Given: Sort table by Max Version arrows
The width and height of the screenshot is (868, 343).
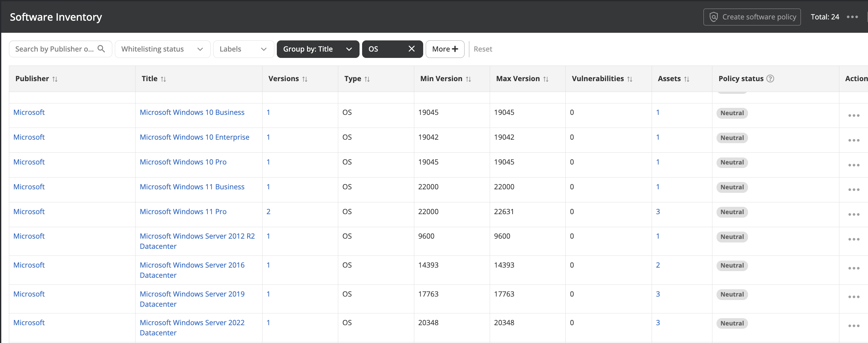Looking at the screenshot, I should pos(546,79).
